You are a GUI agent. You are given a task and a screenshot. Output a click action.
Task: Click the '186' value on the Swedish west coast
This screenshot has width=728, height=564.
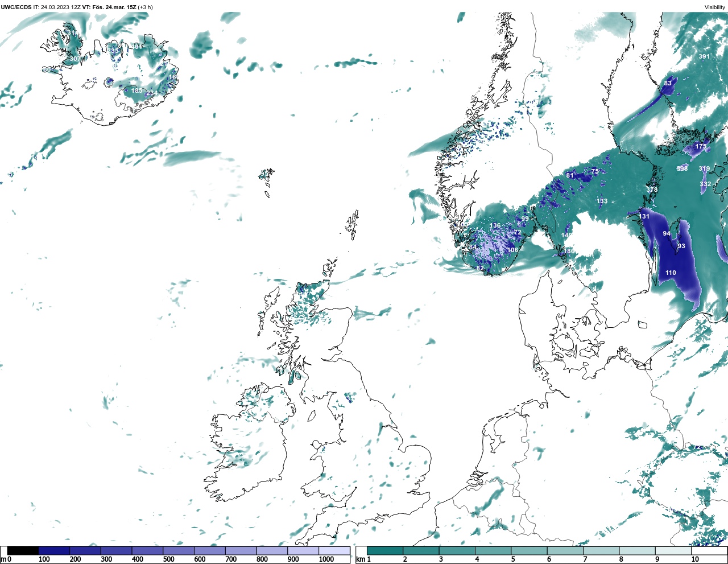click(x=569, y=251)
